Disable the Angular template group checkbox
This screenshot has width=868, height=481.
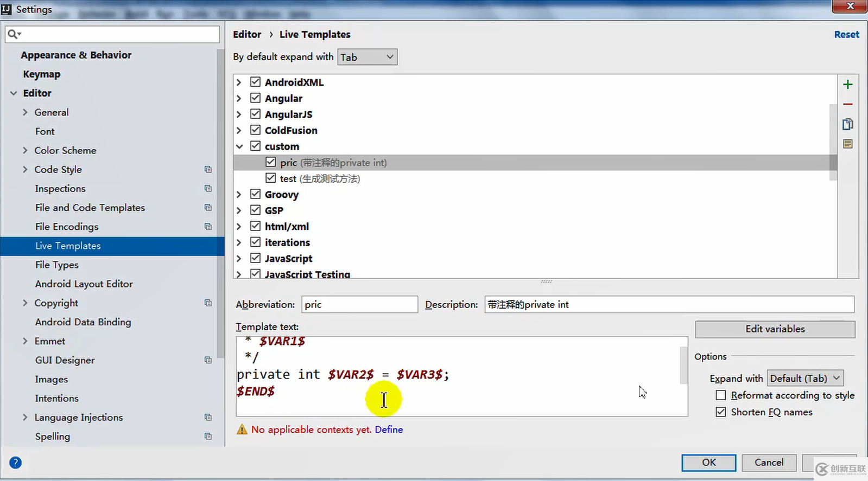(x=255, y=98)
